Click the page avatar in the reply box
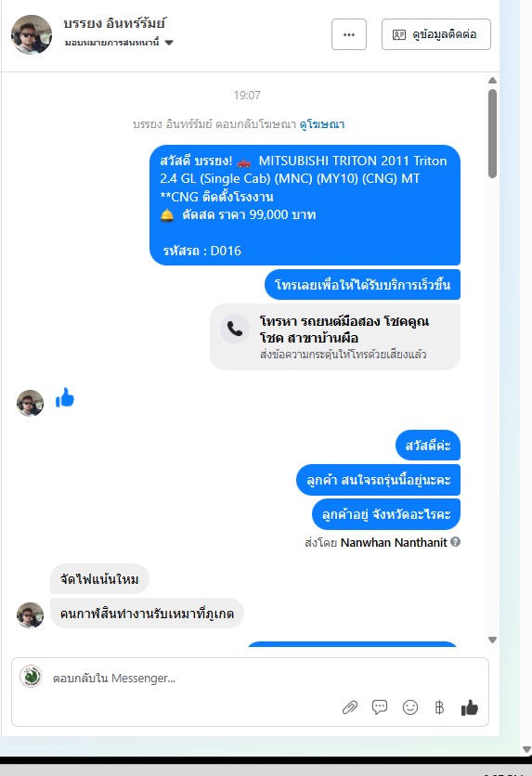 (x=31, y=677)
